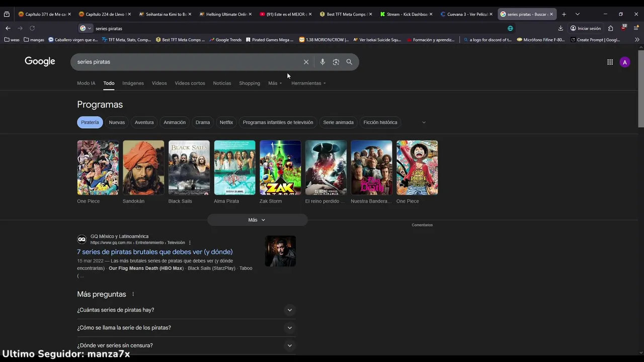Open the Black Sails show thumbnail
The image size is (644, 362).
tap(189, 167)
